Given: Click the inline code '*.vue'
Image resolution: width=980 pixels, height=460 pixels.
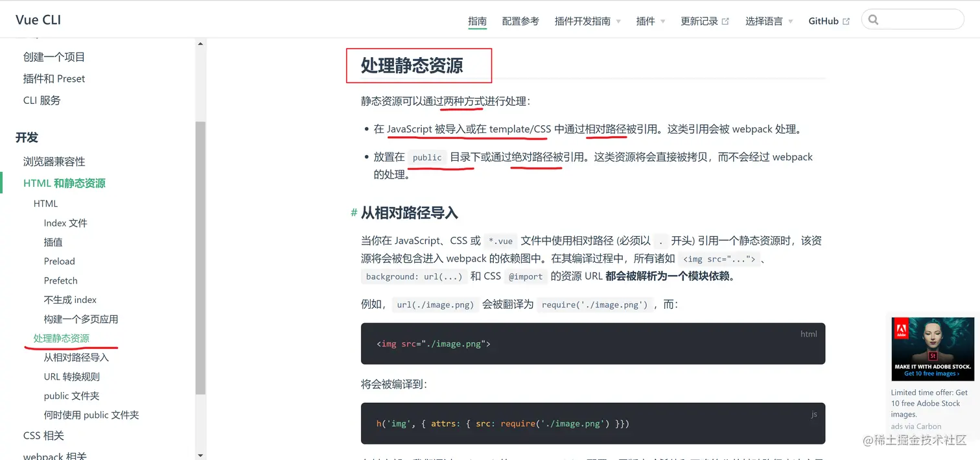Looking at the screenshot, I should 501,241.
